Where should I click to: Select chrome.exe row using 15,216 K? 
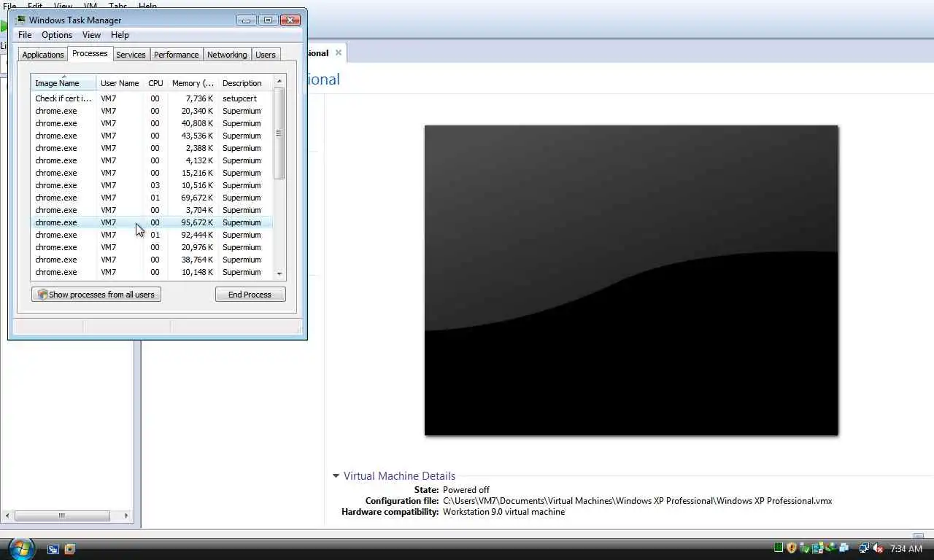(152, 173)
